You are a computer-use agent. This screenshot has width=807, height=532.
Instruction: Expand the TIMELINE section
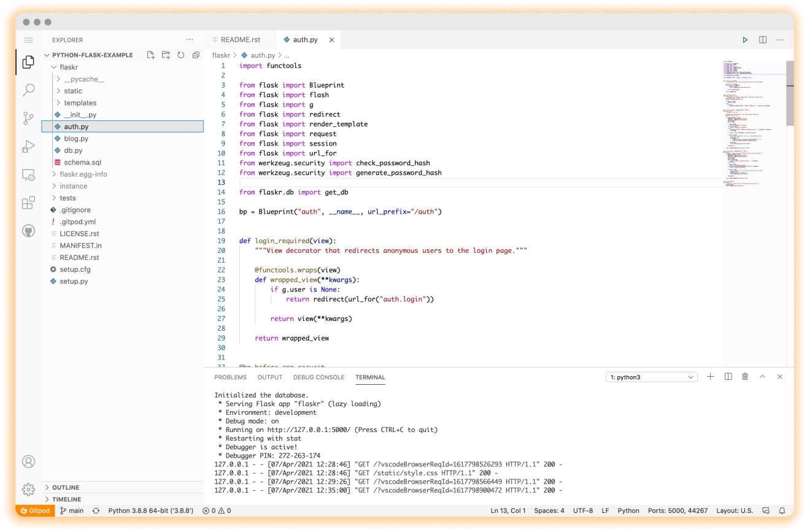[122, 499]
